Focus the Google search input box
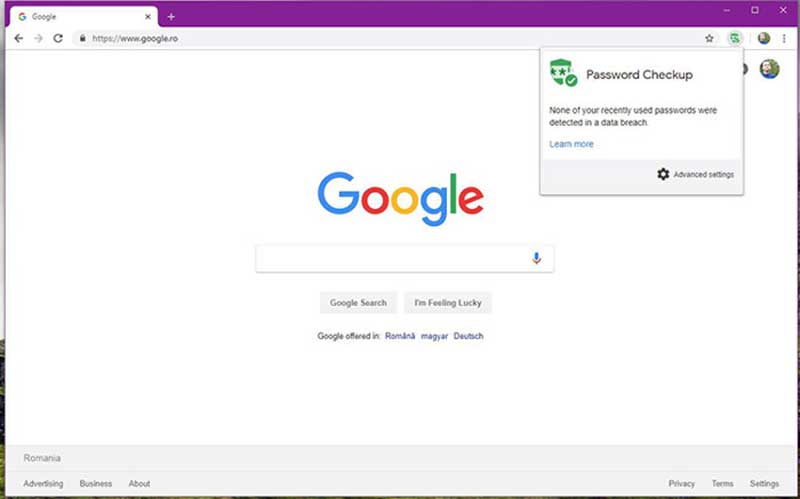800x499 pixels. click(x=405, y=259)
